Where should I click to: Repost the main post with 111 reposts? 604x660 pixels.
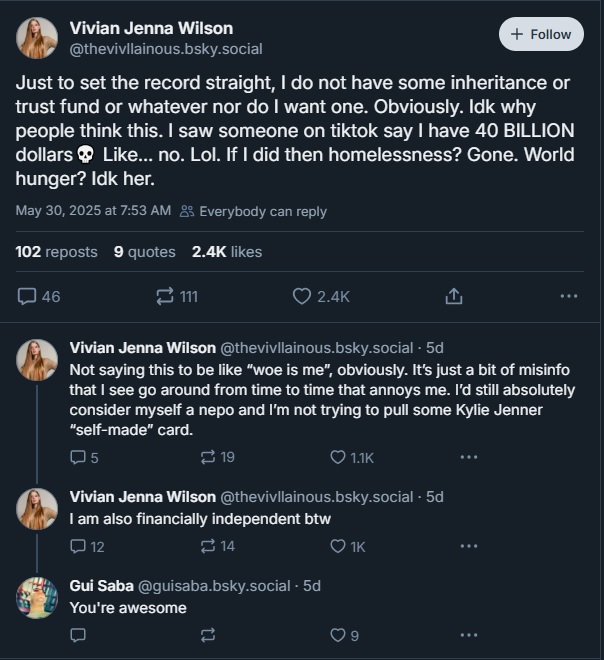point(165,296)
